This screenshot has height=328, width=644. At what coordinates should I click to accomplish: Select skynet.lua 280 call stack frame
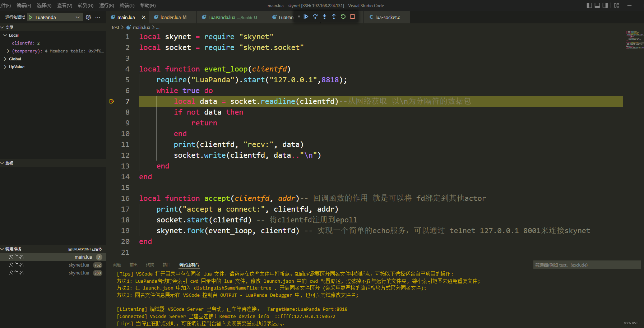point(53,273)
